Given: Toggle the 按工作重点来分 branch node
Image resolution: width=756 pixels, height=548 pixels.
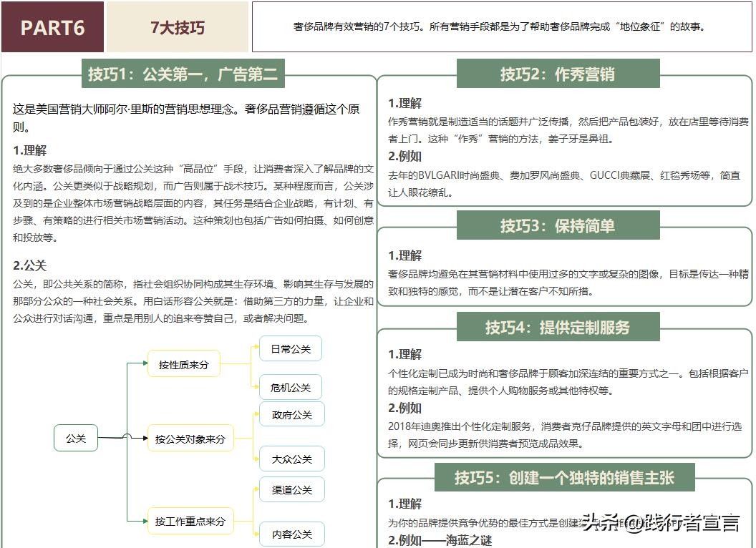Looking at the screenshot, I should (x=190, y=522).
